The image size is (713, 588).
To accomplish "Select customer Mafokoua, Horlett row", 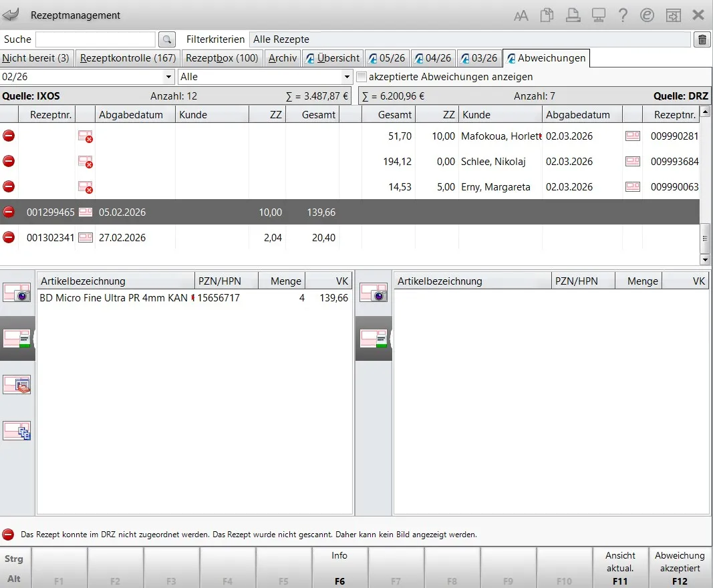I will click(501, 136).
